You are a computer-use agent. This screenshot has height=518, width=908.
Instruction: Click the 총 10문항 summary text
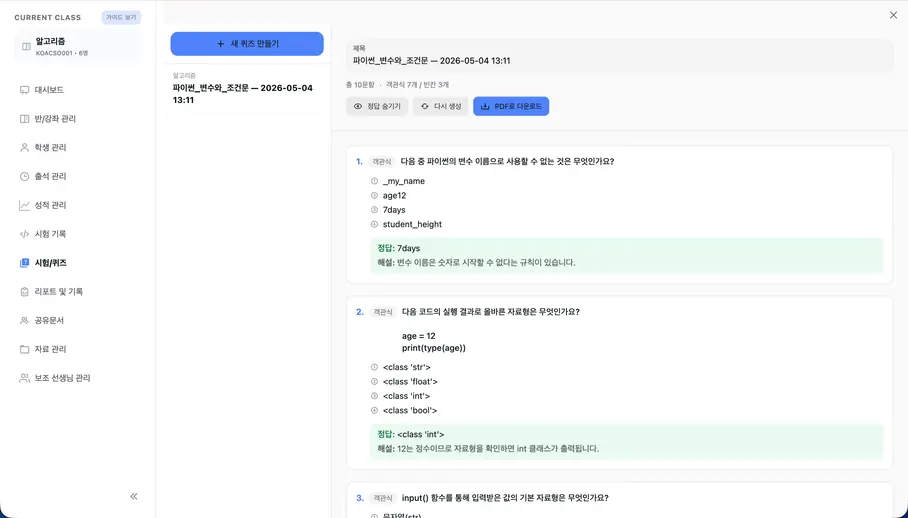(360, 85)
